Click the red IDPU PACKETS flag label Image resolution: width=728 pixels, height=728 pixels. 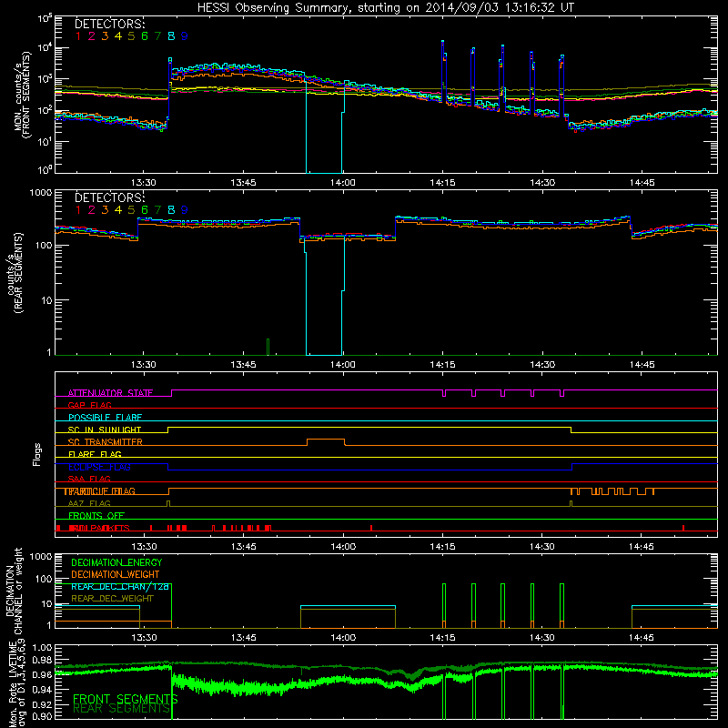click(99, 529)
